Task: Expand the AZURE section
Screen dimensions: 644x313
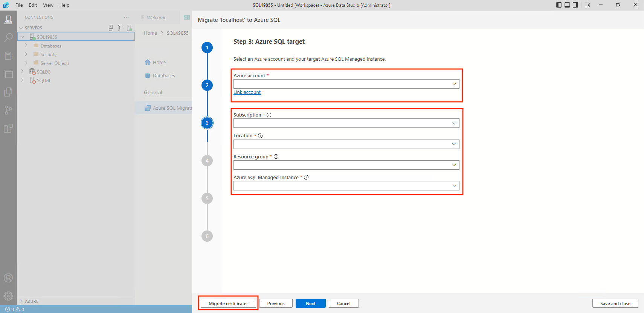Action: tap(21, 301)
